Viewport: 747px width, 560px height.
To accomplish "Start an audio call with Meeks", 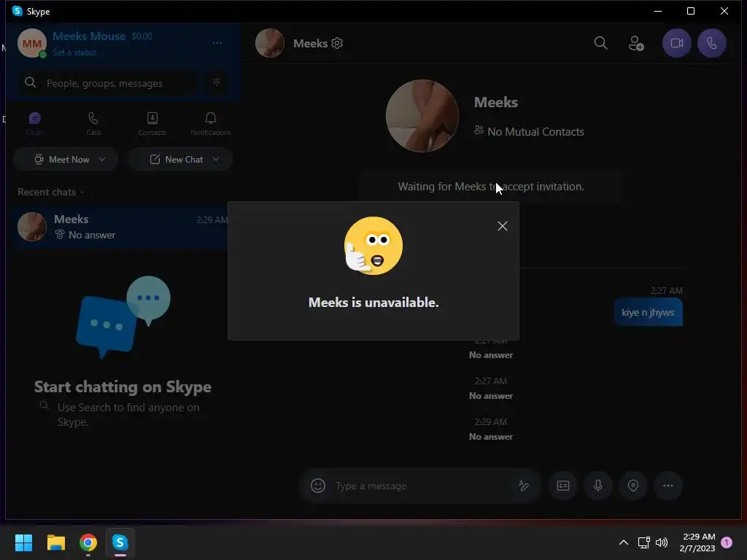I will pos(712,43).
